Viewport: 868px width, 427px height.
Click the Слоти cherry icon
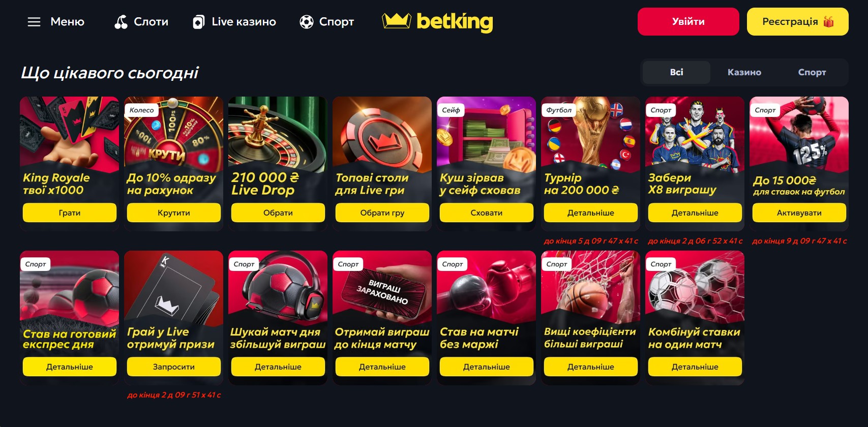coord(121,22)
